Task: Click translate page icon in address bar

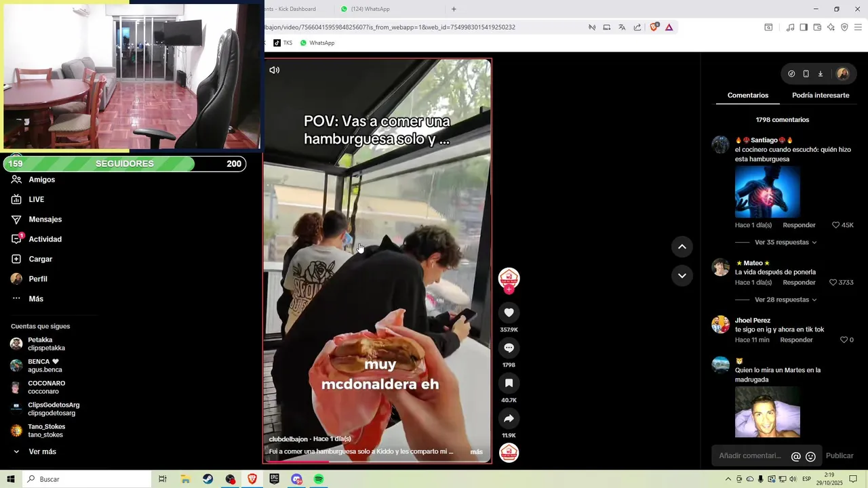Action: point(622,27)
